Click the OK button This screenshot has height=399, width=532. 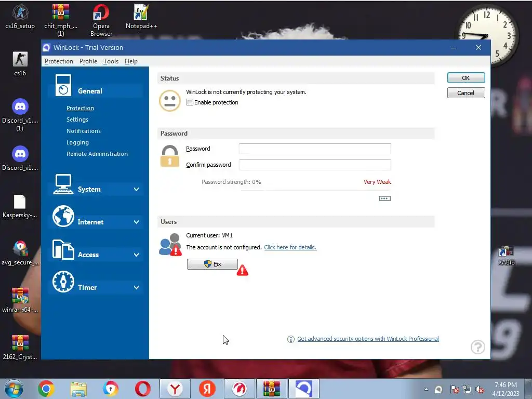(x=466, y=78)
